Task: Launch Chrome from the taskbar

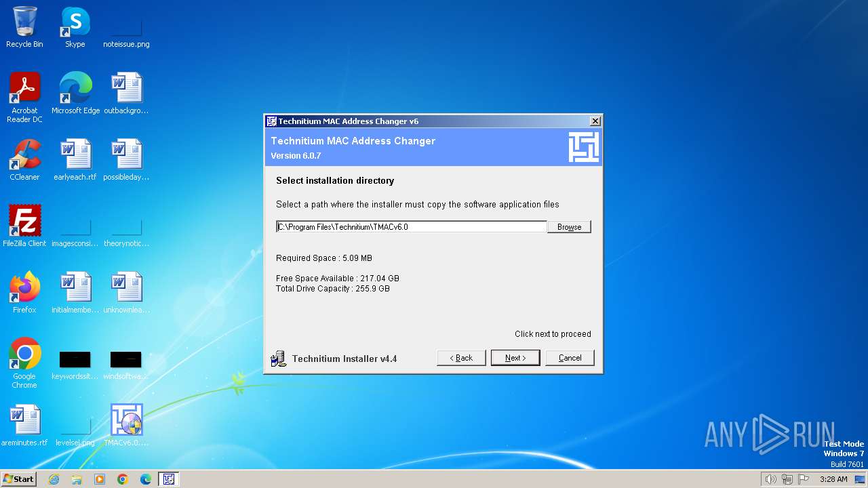Action: pos(123,479)
